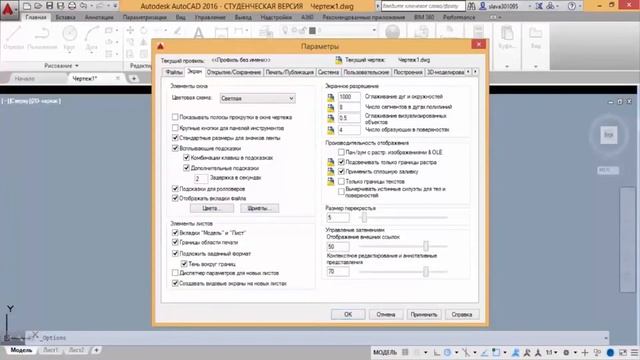Uncheck 'Тень вокруг границ' checkbox
640x360 pixels.
click(x=184, y=264)
